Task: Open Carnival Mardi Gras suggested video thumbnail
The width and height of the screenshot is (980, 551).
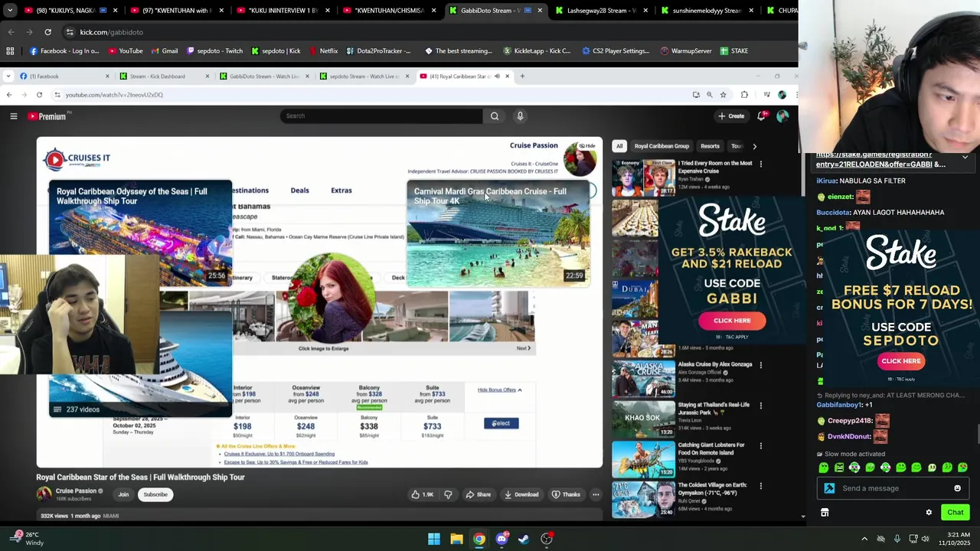Action: click(498, 233)
